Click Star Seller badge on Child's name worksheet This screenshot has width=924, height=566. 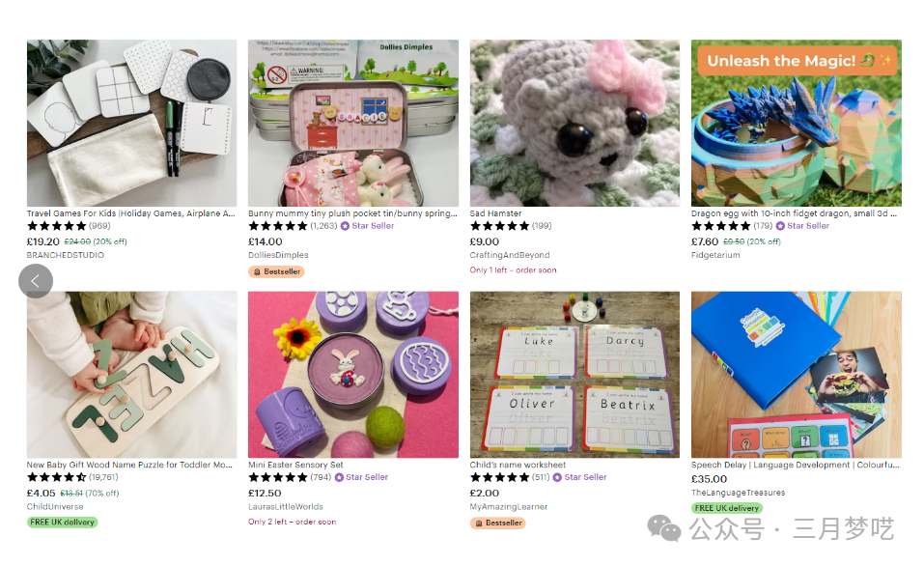pyautogui.click(x=579, y=477)
